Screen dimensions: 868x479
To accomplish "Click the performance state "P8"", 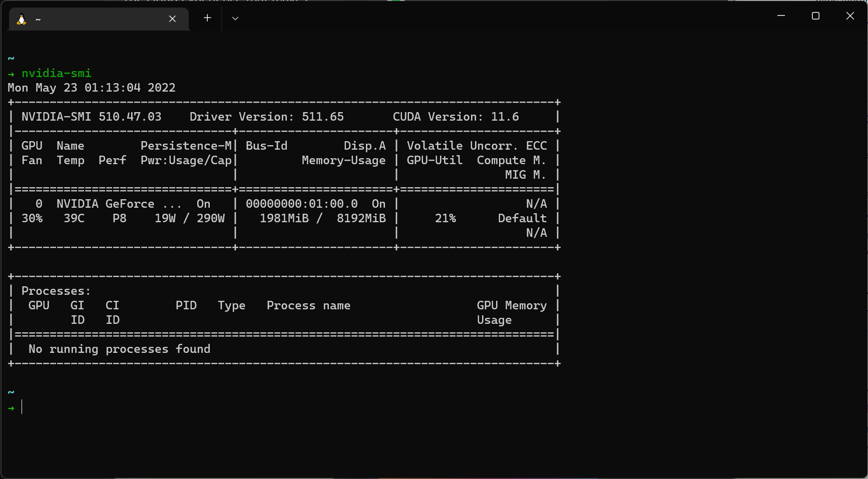I will [x=120, y=219].
